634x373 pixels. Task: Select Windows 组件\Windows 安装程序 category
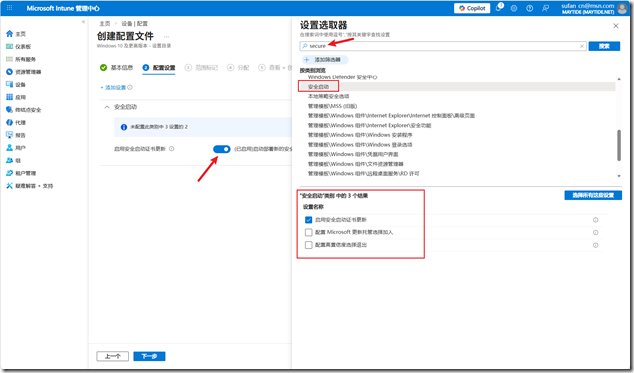pos(360,135)
